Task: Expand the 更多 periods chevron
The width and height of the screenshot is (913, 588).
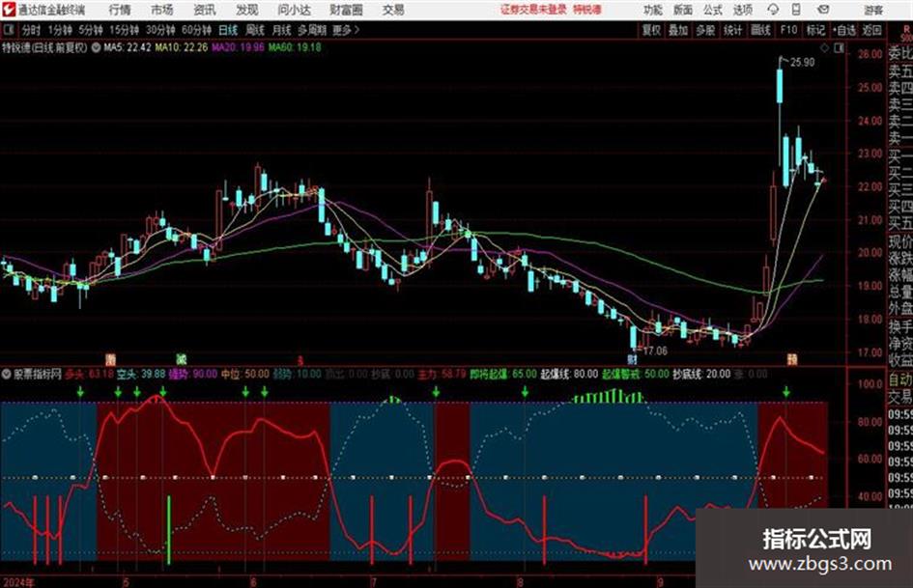Action: 347,30
